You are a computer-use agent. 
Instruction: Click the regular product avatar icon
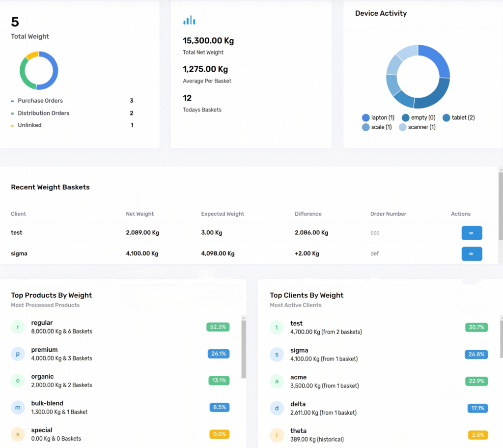[18, 327]
